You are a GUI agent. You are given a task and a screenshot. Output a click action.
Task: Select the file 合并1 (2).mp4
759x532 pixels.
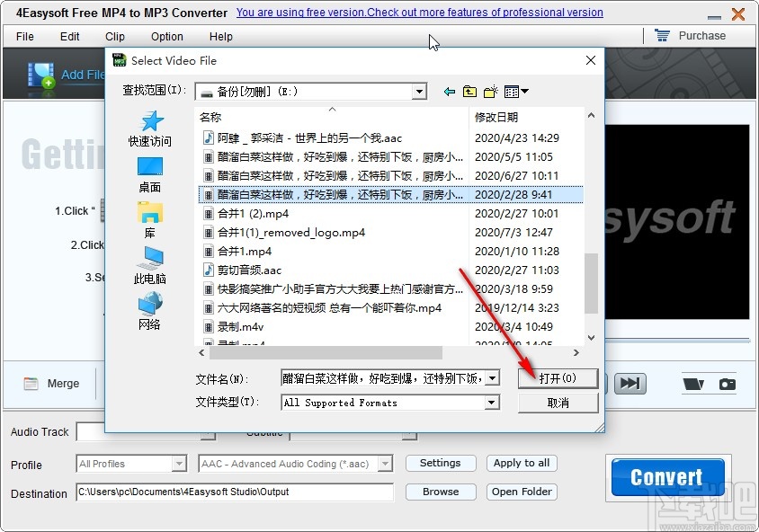click(x=252, y=213)
